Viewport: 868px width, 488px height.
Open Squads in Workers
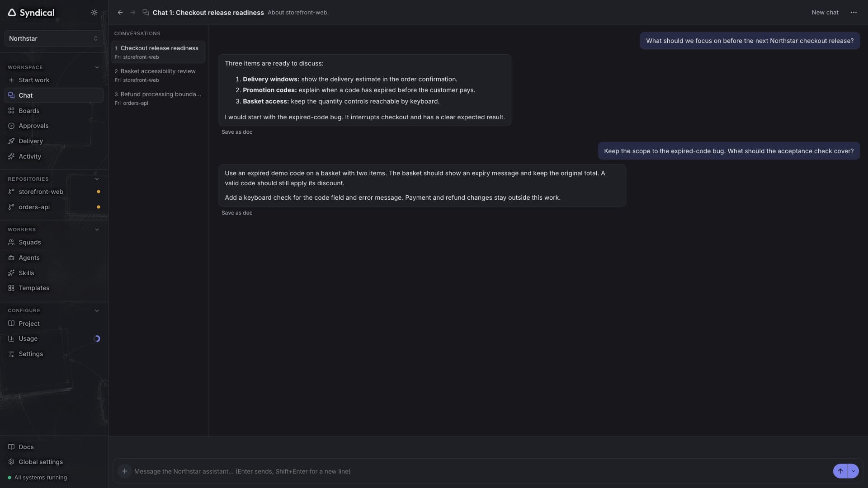[54, 242]
